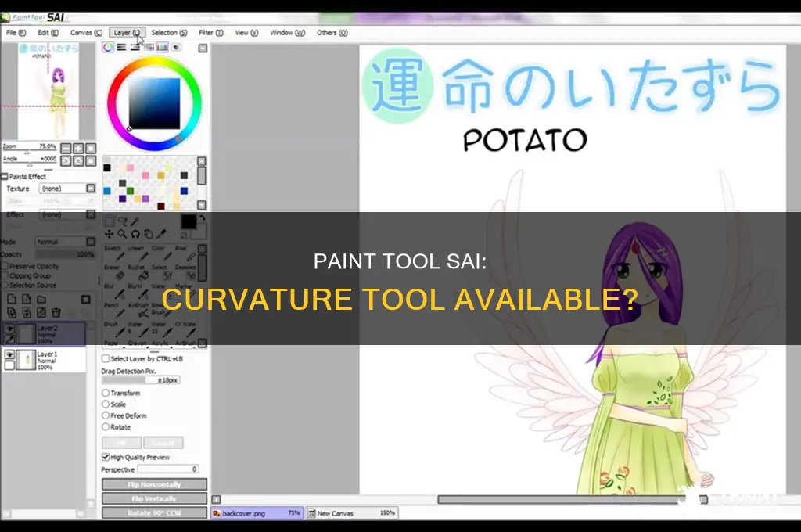Toggle the RGB slider panel icon
801x532 pixels.
tap(121, 48)
